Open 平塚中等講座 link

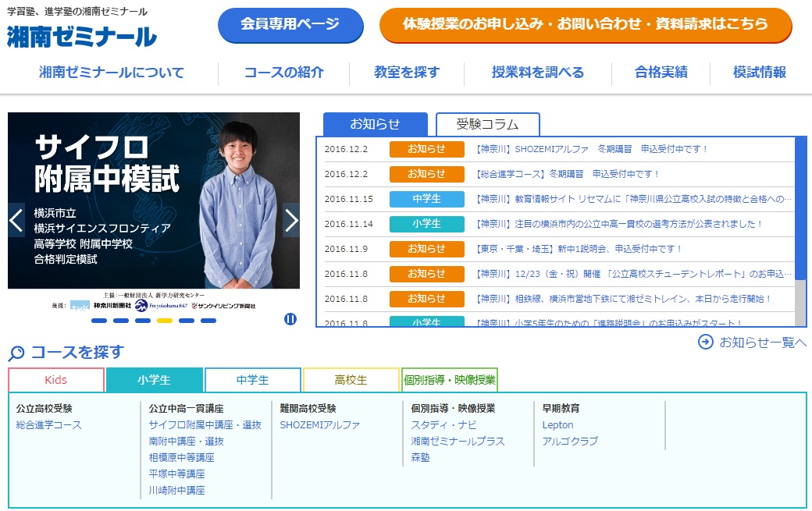(176, 474)
